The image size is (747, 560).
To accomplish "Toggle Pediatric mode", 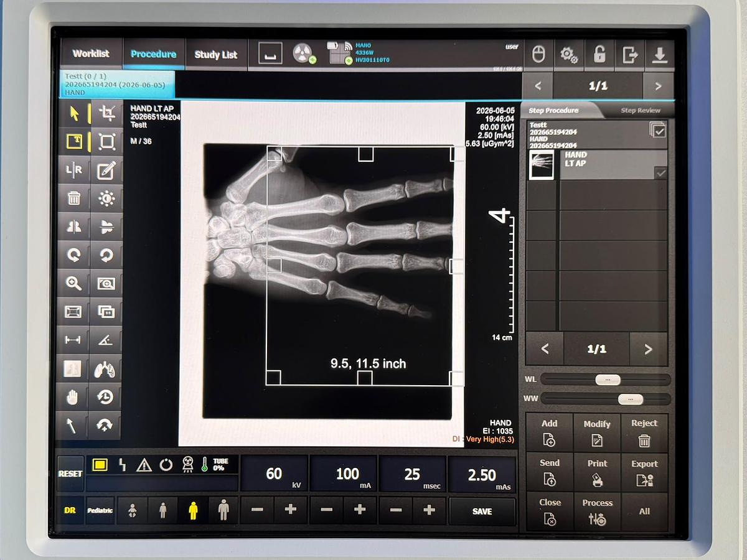I will (x=100, y=510).
